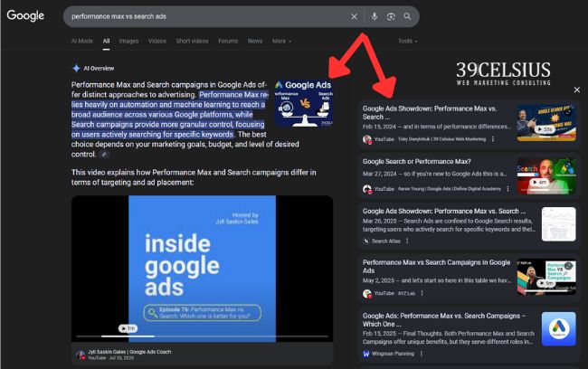Screen dimensions: 588x369
Task: Close the sources side panel
Action: point(577,90)
